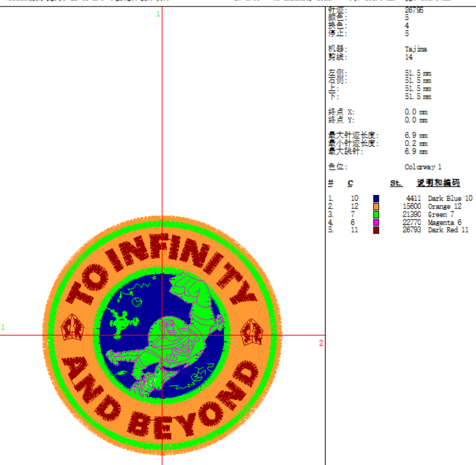The width and height of the screenshot is (476, 465).
Task: Click the 51.5 mm value beside '右侧:'
Action: pyautogui.click(x=417, y=81)
